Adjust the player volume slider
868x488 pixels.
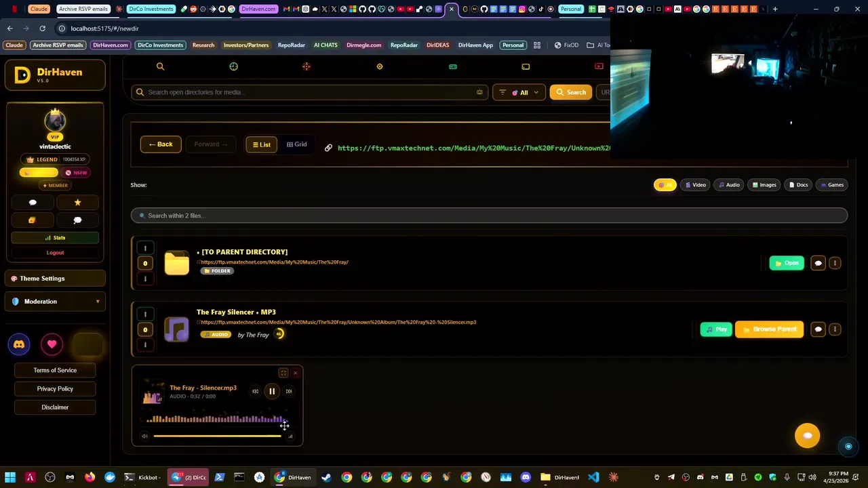217,436
